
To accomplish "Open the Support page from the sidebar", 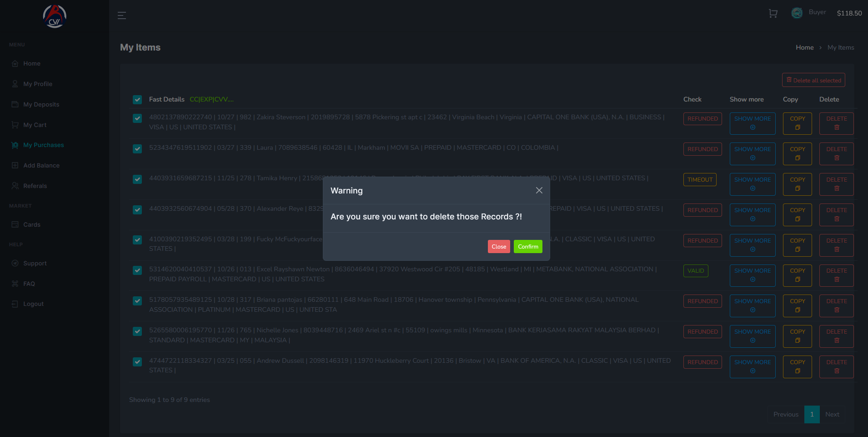I will (35, 263).
